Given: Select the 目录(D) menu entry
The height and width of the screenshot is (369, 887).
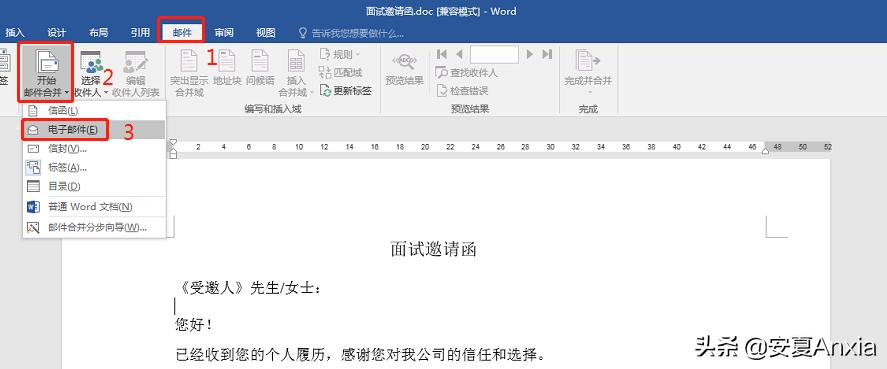Looking at the screenshot, I should (94, 186).
